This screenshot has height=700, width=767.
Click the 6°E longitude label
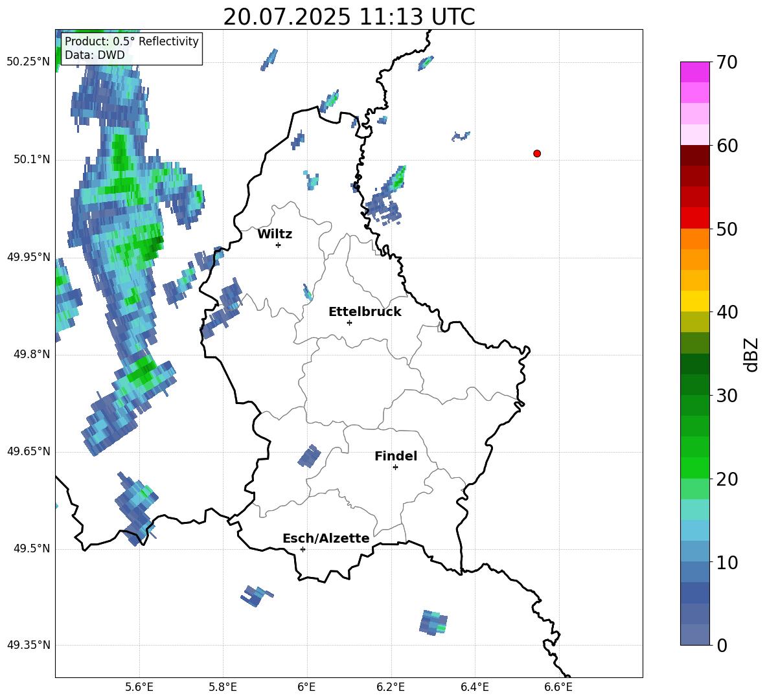click(306, 687)
